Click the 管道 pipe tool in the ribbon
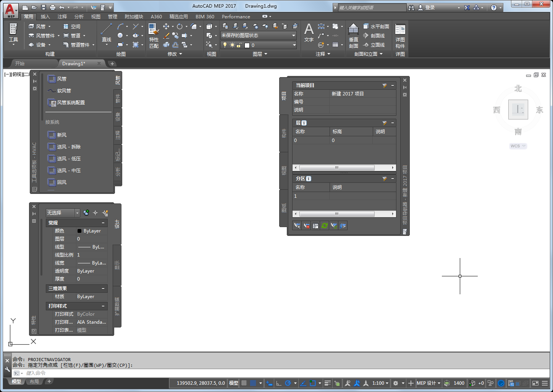The width and height of the screenshot is (553, 392). (x=71, y=35)
